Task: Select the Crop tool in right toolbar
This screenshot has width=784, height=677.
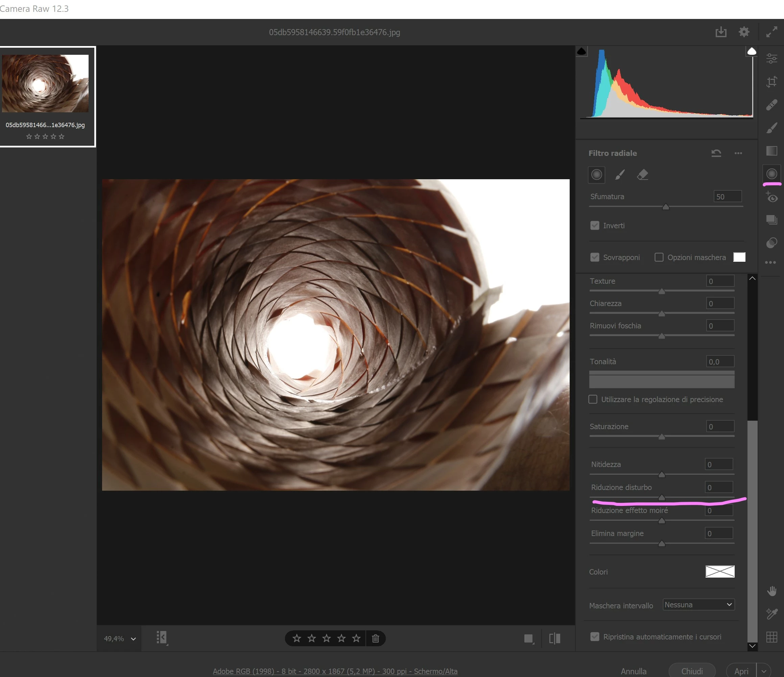Action: point(771,82)
